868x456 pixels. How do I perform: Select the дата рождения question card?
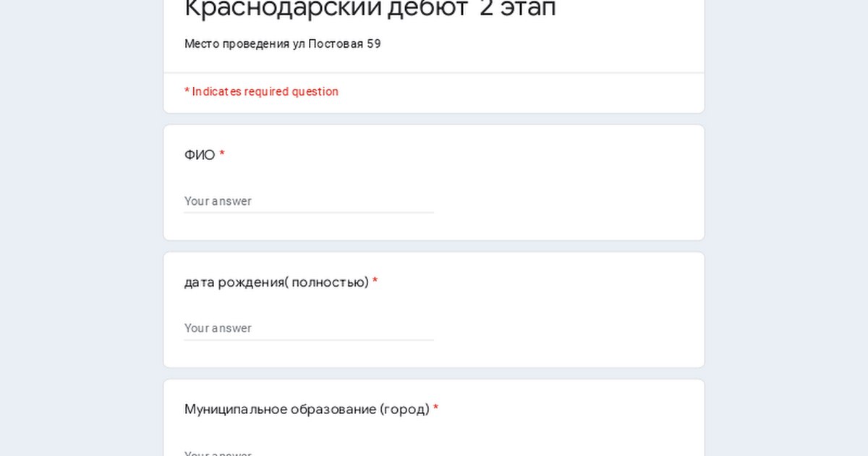point(434,309)
